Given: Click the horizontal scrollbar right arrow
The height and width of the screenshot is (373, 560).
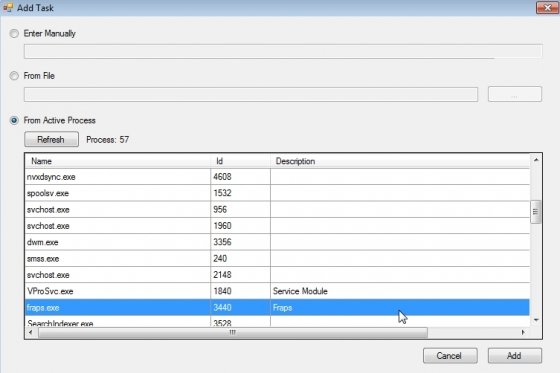Looking at the screenshot, I should click(x=523, y=333).
